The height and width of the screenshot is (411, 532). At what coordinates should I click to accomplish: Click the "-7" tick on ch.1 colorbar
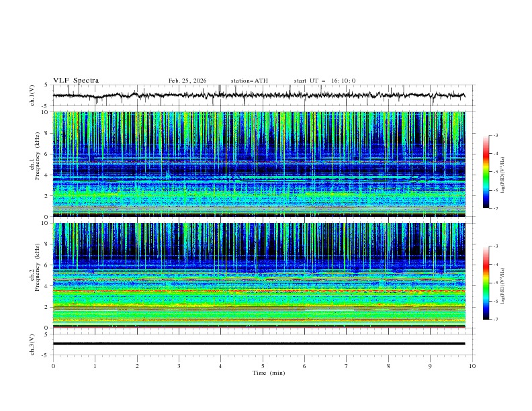495,208
